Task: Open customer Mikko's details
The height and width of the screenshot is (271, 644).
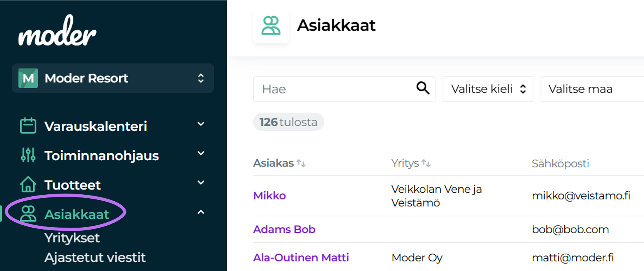Action: 269,196
